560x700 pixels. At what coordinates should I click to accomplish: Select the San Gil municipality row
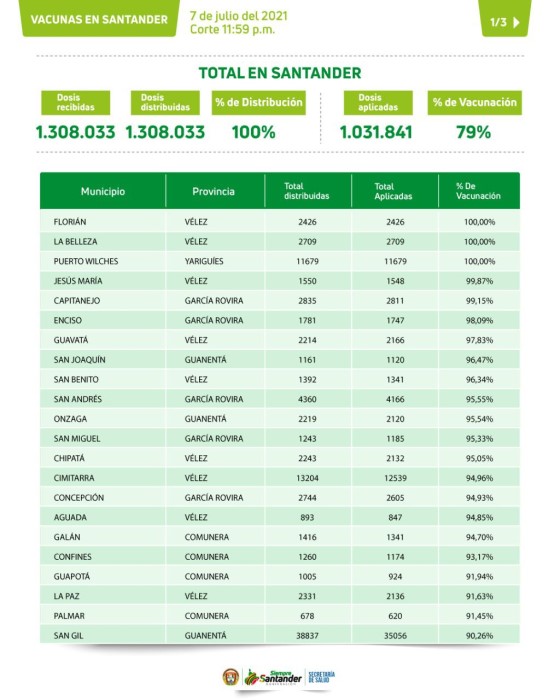pyautogui.click(x=280, y=635)
